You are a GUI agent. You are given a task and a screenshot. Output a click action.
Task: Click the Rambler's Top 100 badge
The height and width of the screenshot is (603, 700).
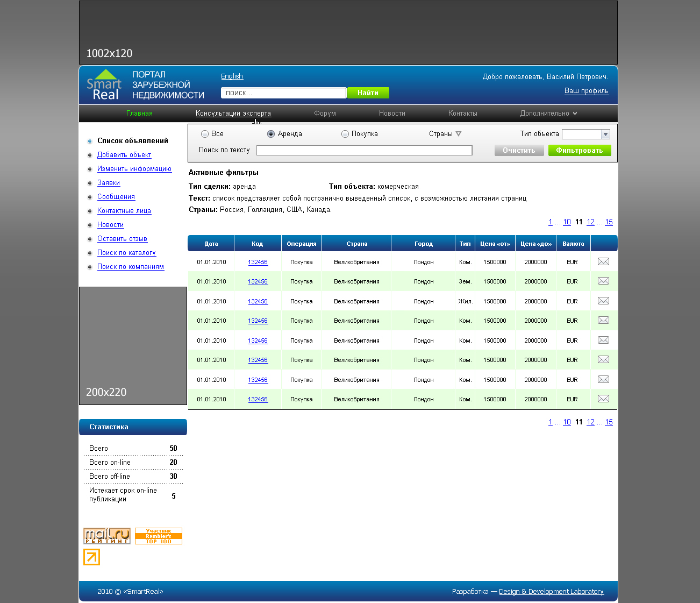coord(159,536)
